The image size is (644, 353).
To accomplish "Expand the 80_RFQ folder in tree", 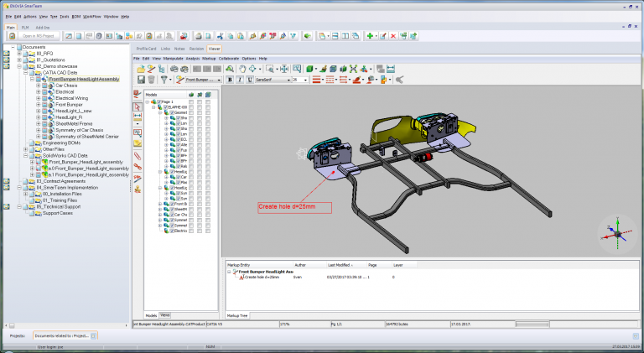I will tap(19, 53).
